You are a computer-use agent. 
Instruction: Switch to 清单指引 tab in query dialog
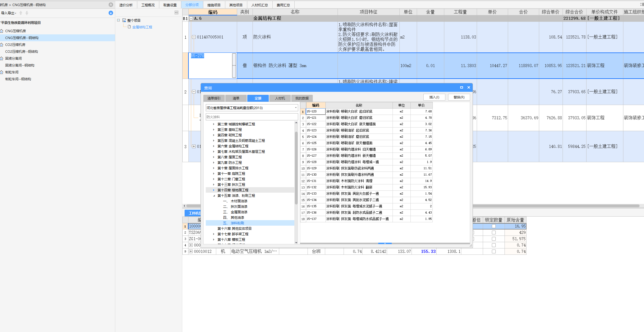tap(214, 98)
